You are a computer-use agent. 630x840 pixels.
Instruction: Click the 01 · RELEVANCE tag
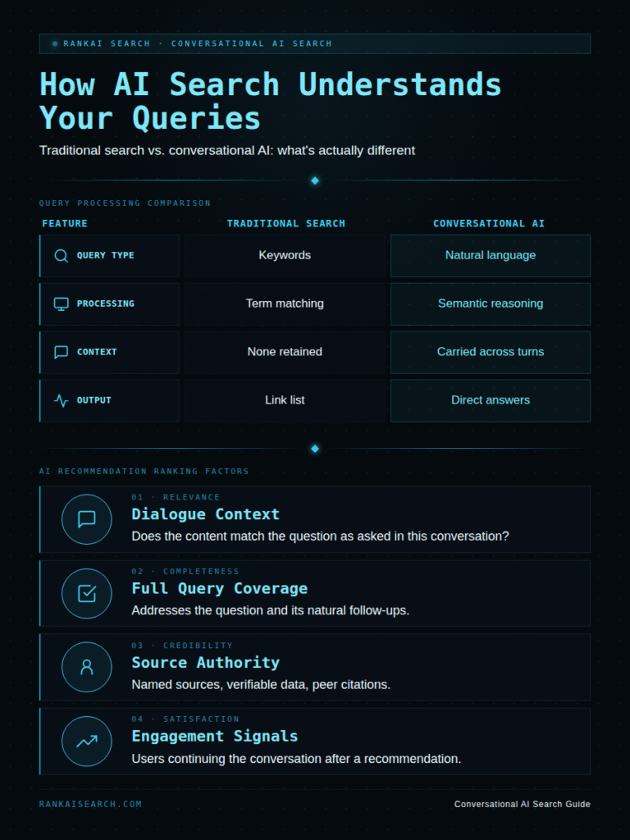pos(176,497)
